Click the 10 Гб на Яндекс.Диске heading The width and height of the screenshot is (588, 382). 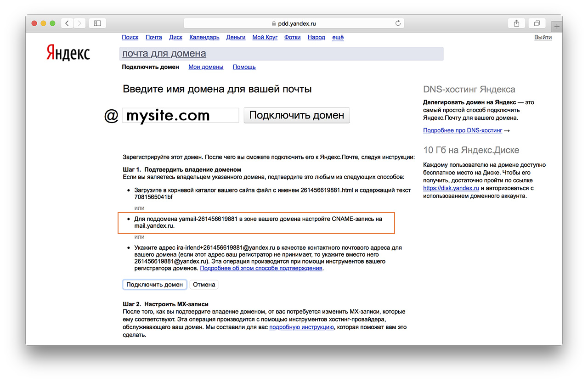(x=471, y=150)
